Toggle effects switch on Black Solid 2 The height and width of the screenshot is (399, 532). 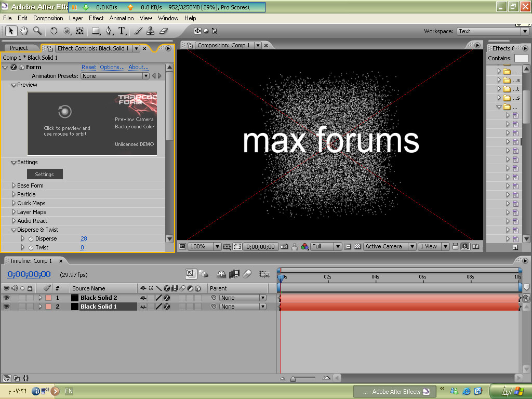167,298
